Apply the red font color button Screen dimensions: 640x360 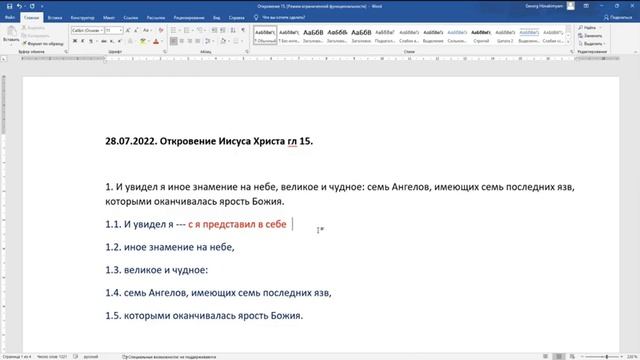[156, 41]
